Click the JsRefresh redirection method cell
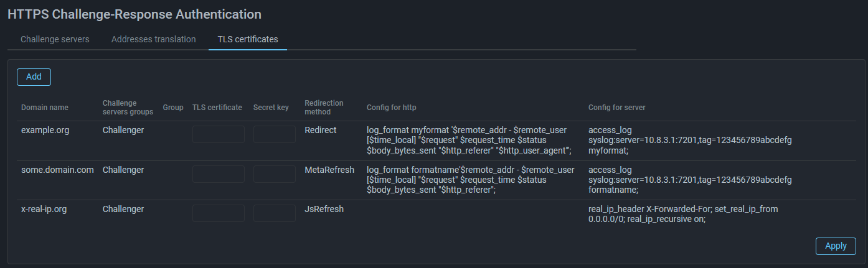This screenshot has width=868, height=268. 324,209
